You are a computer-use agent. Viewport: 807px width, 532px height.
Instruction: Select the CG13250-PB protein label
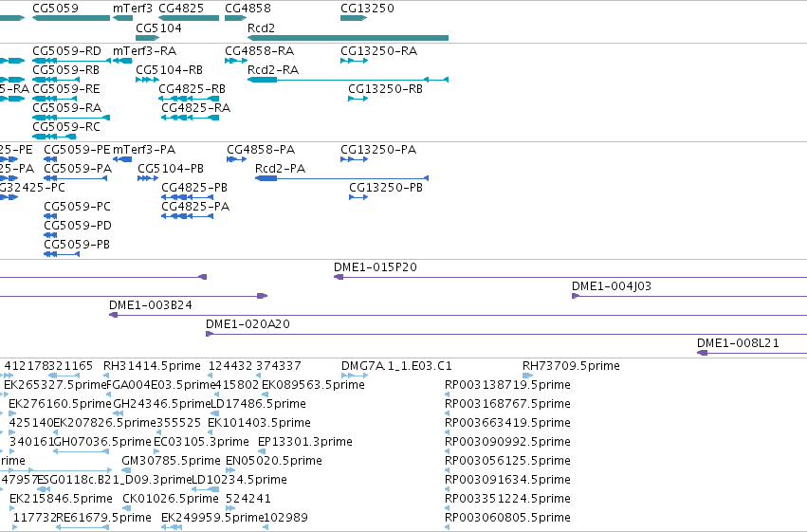386,188
